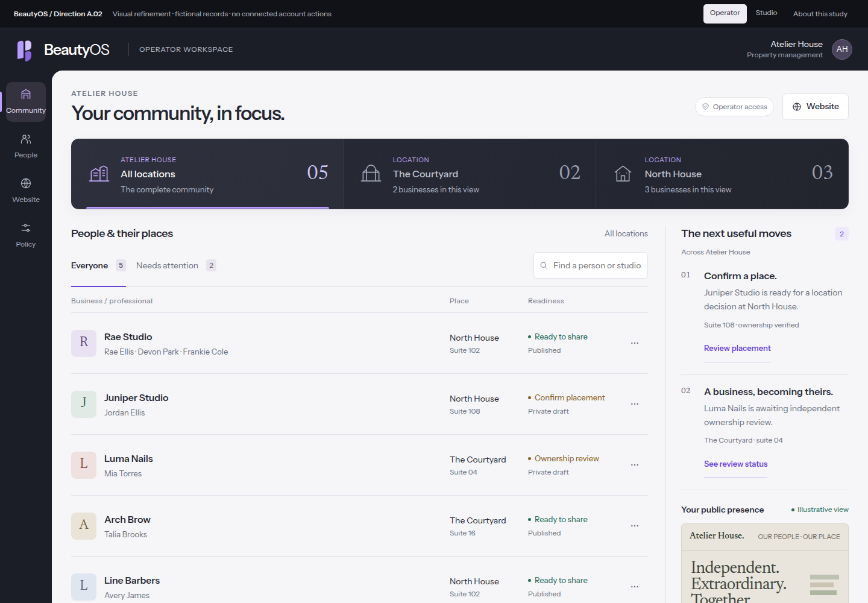Image resolution: width=868 pixels, height=603 pixels.
Task: Focus the Find a person or studio field
Action: tap(591, 265)
